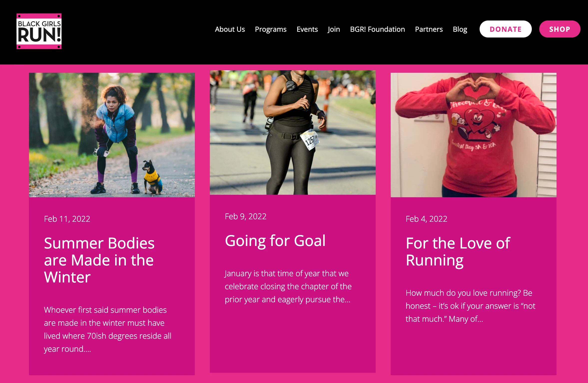
Task: Open the red heart shirt photo
Action: click(474, 135)
